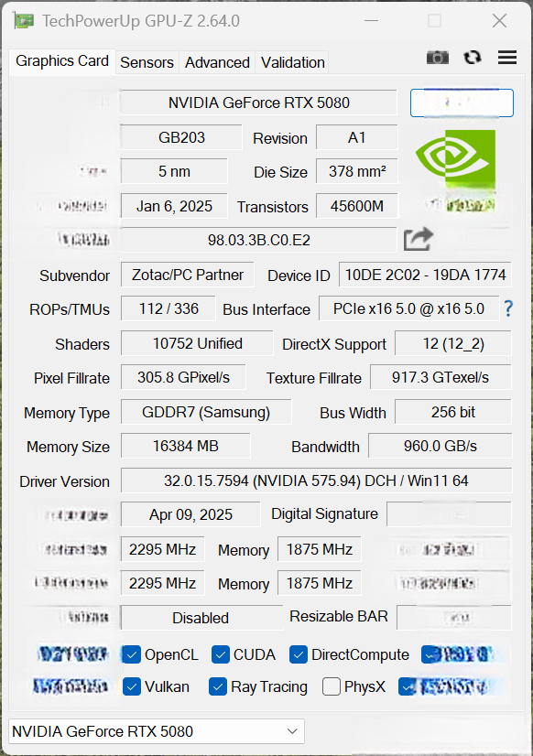Open the Advanced tab

click(217, 62)
